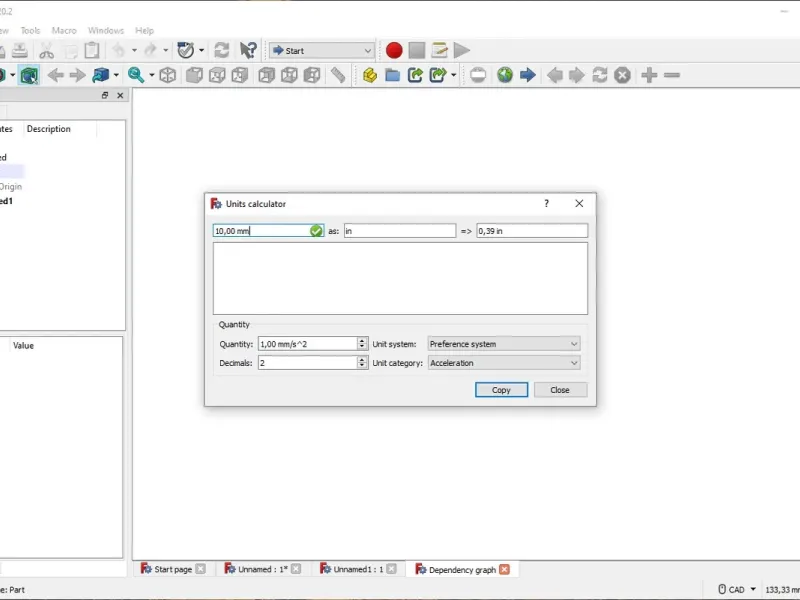Click the Value column header
This screenshot has width=800, height=600.
coord(23,345)
